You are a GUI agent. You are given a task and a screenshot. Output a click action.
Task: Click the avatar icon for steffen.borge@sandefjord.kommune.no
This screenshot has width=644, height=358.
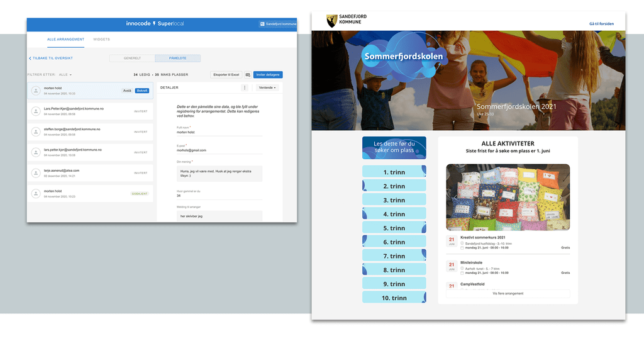pos(36,131)
